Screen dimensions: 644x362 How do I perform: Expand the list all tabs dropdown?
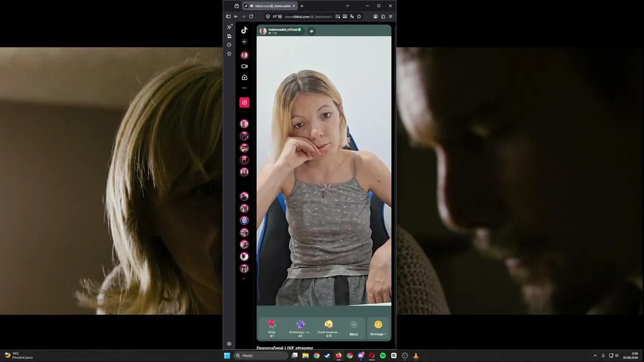[347, 6]
